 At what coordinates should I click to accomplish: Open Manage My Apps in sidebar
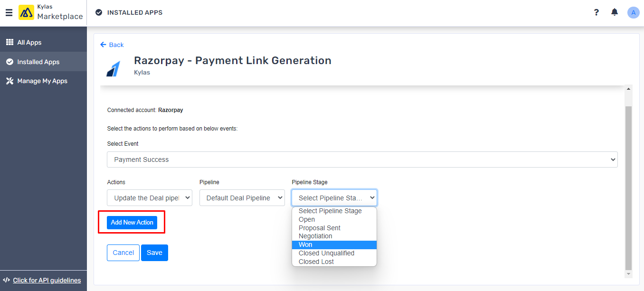coord(43,81)
